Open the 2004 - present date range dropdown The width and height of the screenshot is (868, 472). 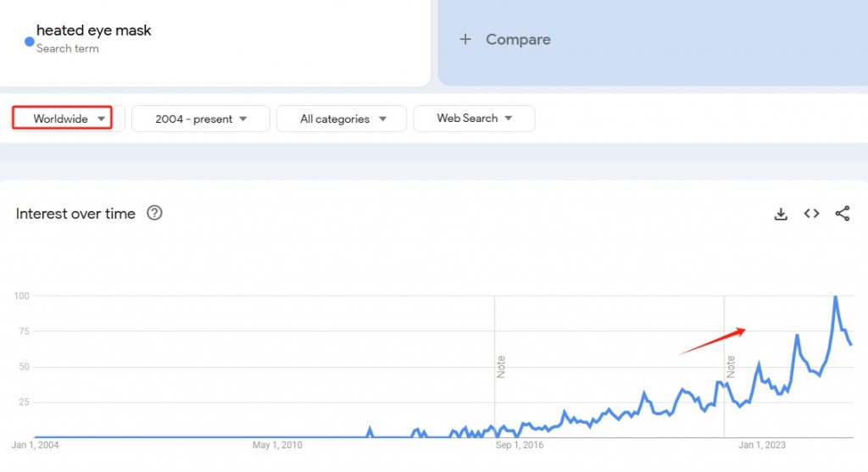[x=201, y=119]
